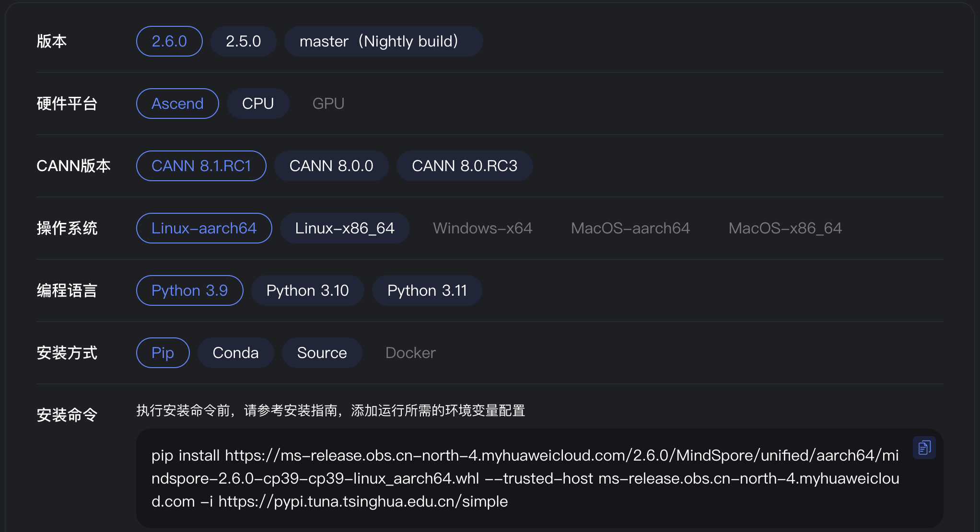Switch OS to Linux-x86_64
Viewport: 980px width, 532px height.
[344, 228]
